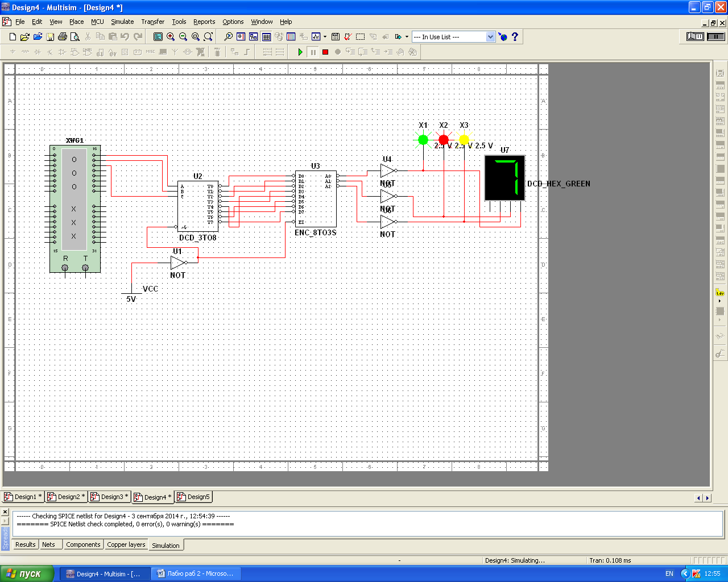Open the Database Manager icon
The width and height of the screenshot is (728, 582).
tap(291, 36)
